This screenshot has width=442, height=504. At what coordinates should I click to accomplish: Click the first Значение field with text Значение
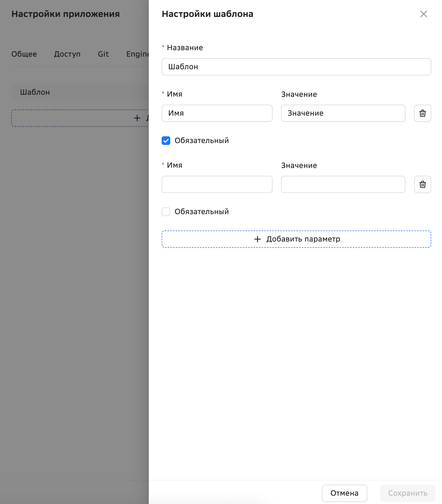coord(343,113)
